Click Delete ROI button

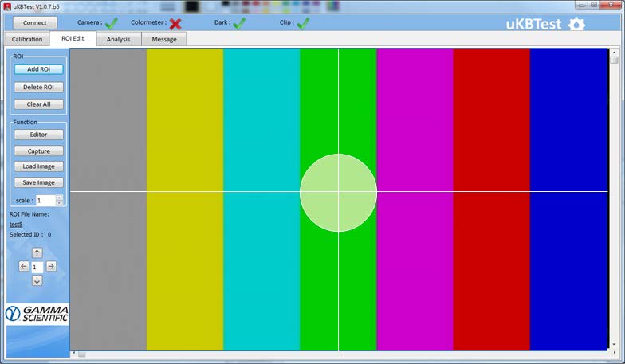click(x=38, y=88)
